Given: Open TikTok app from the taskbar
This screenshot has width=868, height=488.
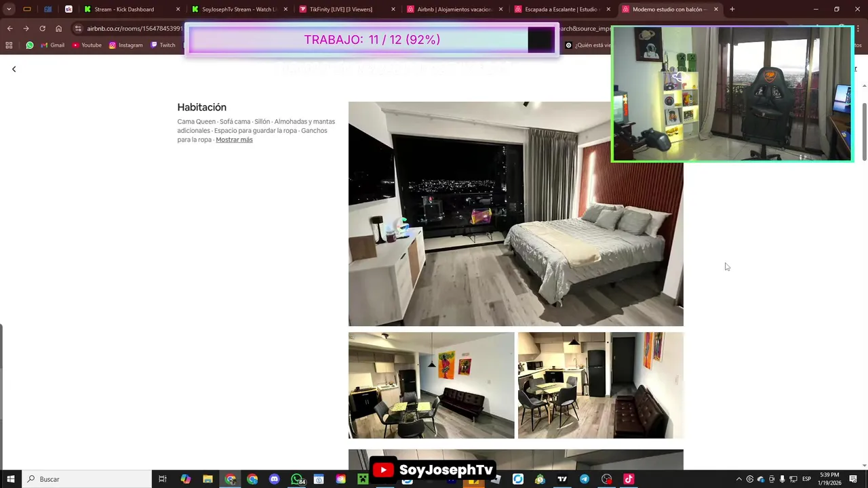Looking at the screenshot, I should (x=629, y=479).
